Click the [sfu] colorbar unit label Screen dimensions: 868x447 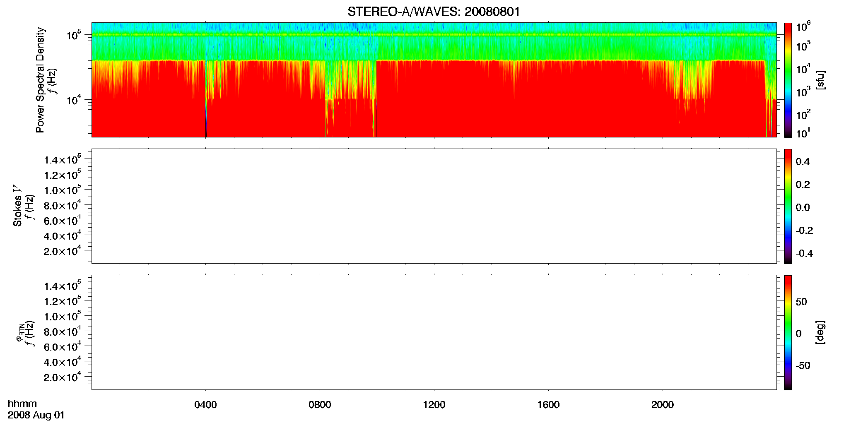click(820, 80)
